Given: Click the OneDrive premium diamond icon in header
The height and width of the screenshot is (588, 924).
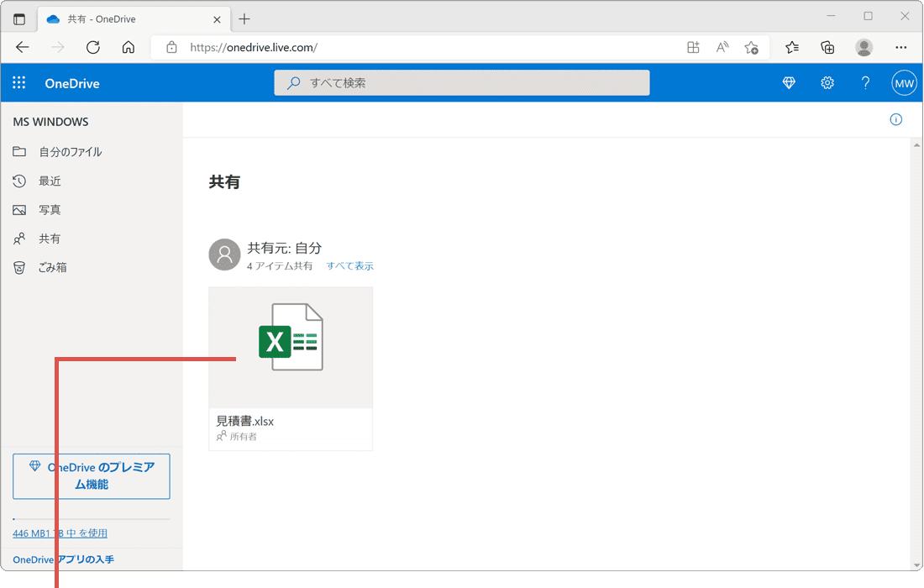Looking at the screenshot, I should 789,83.
